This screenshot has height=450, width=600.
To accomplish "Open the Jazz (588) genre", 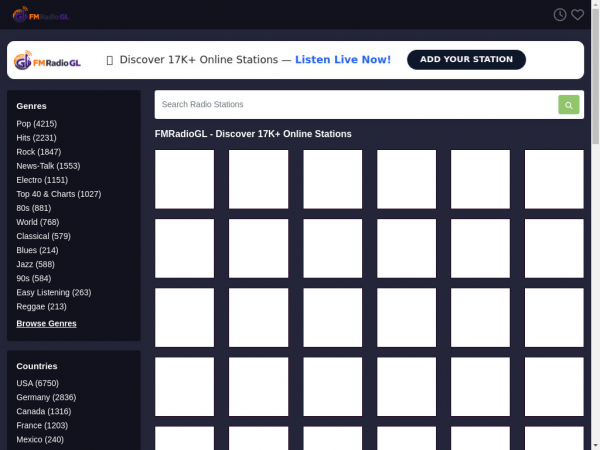I will 36,264.
